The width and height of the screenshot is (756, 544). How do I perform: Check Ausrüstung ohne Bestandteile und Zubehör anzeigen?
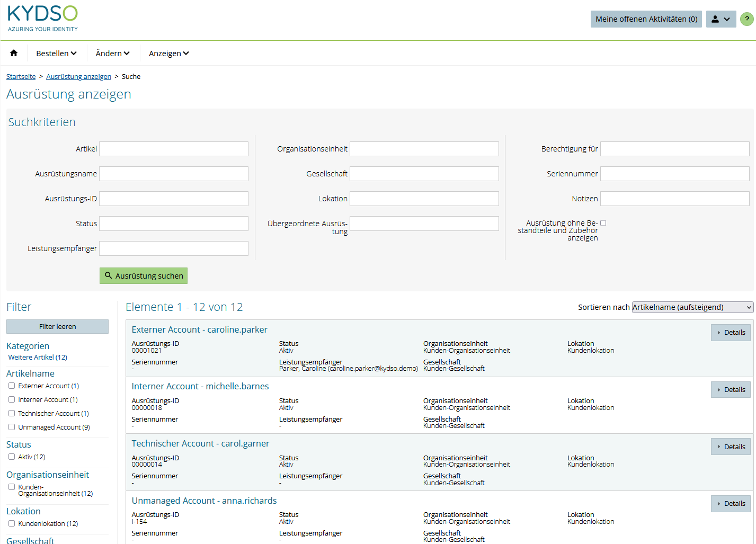point(603,223)
